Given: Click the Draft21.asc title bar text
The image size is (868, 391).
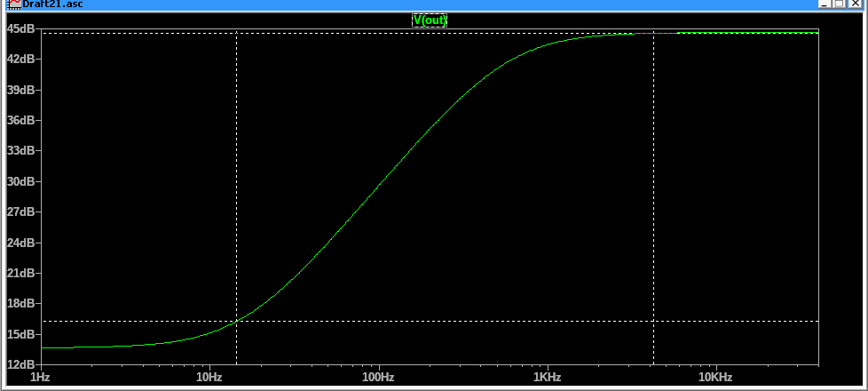Looking at the screenshot, I should tap(51, 4).
